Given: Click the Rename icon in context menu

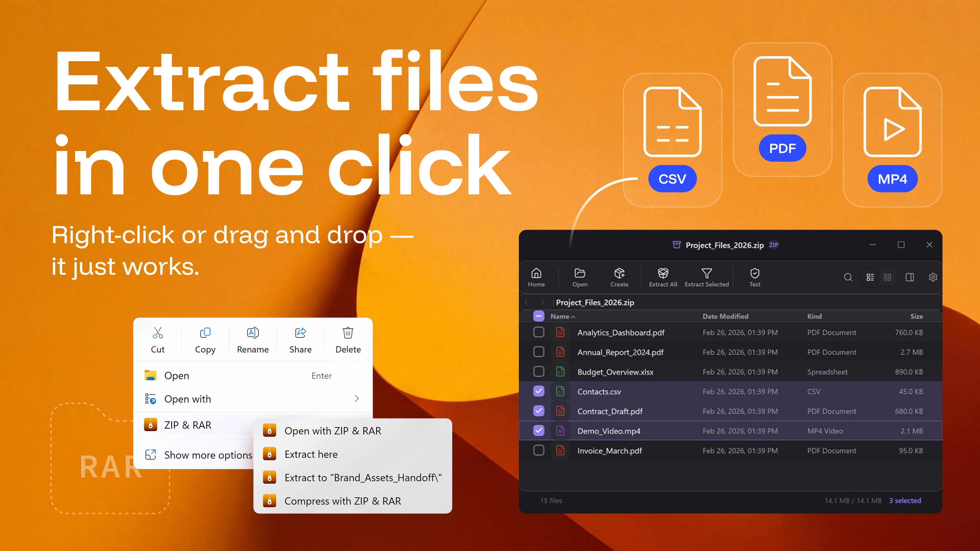Looking at the screenshot, I should (253, 333).
